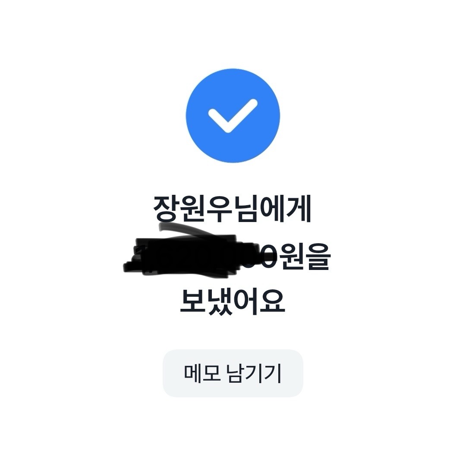Click the 보냈어요 confirmation text
Screen dimensions: 466x476
[233, 301]
